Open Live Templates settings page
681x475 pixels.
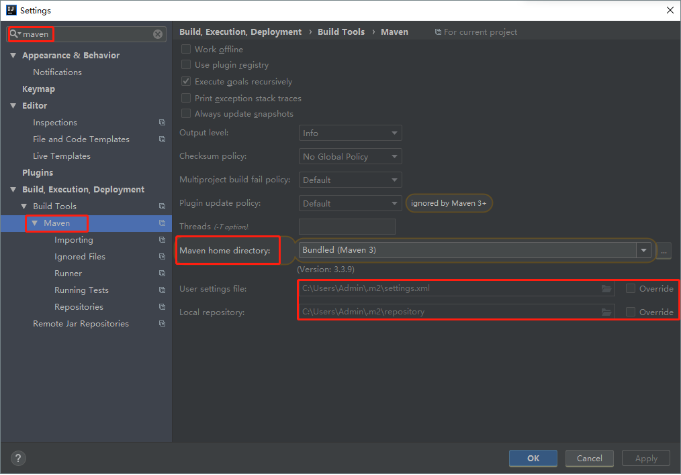coord(62,156)
